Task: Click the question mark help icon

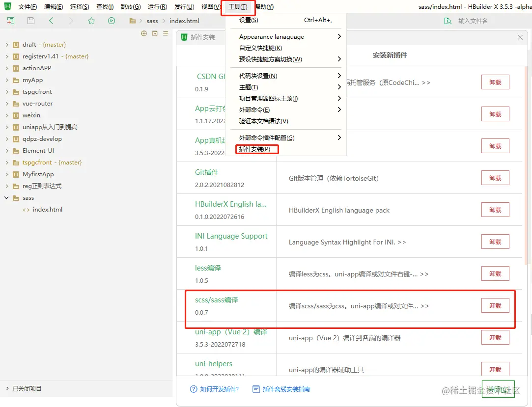Action: click(x=194, y=389)
